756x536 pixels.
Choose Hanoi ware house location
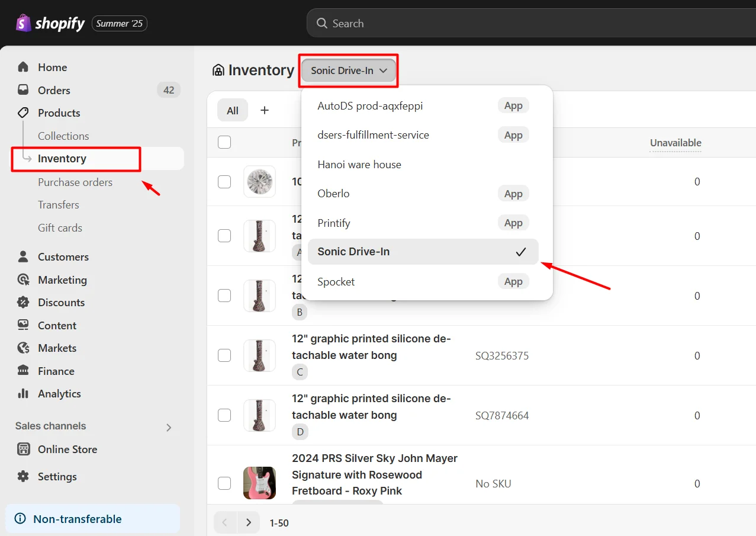coord(423,165)
